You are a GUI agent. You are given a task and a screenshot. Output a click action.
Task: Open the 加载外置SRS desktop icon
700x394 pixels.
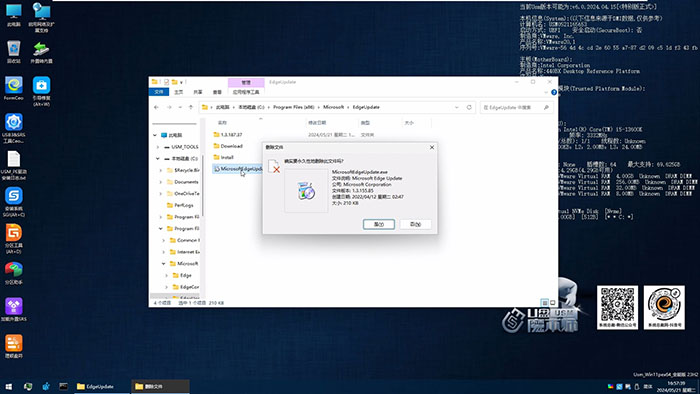click(x=14, y=310)
